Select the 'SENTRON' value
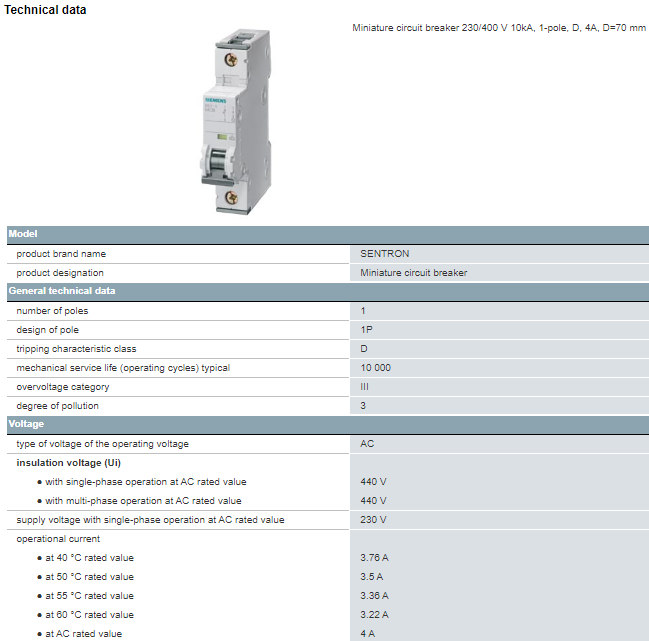Viewport: 649px width, 641px height. [x=385, y=254]
